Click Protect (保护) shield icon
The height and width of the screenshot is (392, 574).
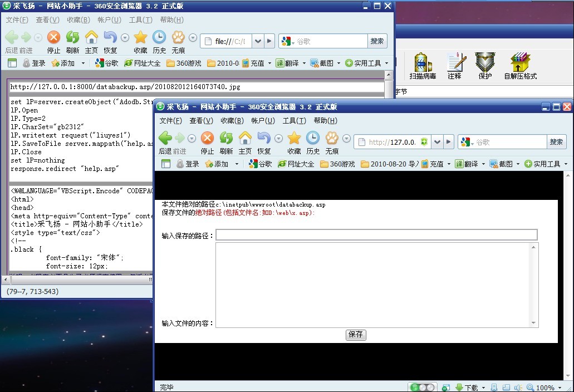click(x=485, y=66)
